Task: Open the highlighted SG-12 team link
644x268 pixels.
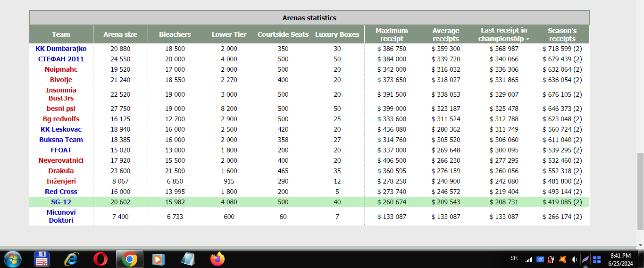Action: coord(61,202)
